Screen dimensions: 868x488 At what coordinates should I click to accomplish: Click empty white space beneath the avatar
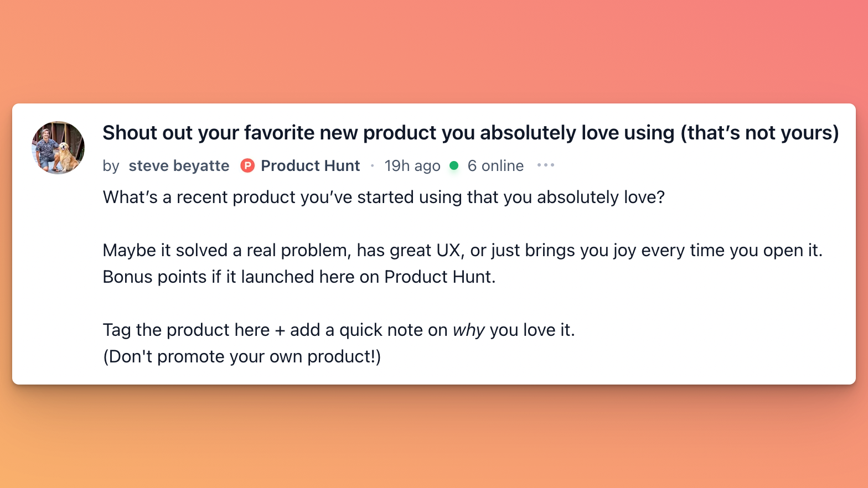[58, 277]
